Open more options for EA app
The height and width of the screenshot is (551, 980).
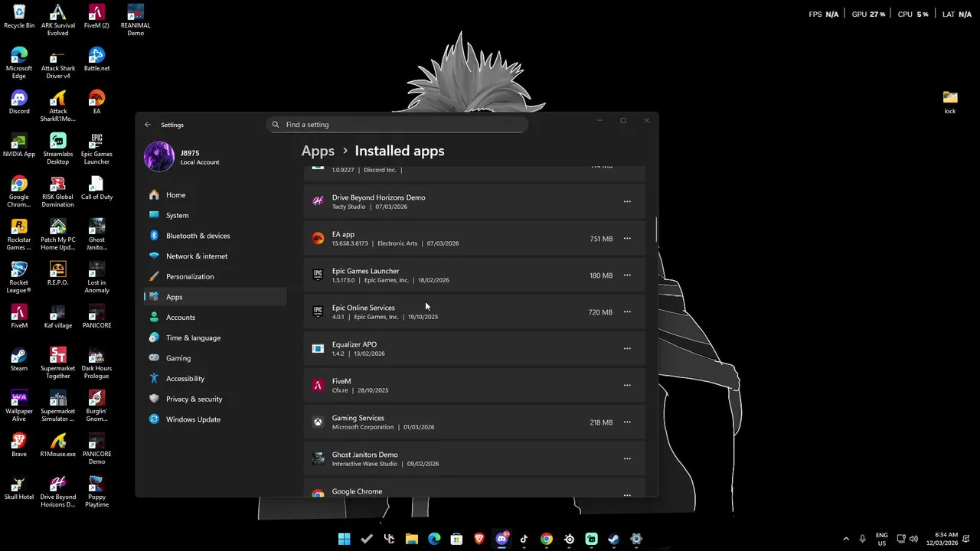point(627,239)
